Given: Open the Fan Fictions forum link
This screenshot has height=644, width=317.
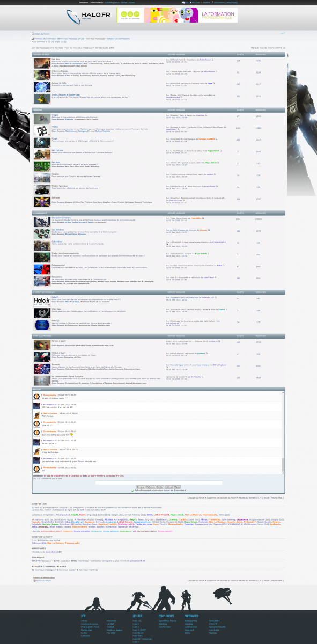Looking at the screenshot, I should (x=57, y=150).
